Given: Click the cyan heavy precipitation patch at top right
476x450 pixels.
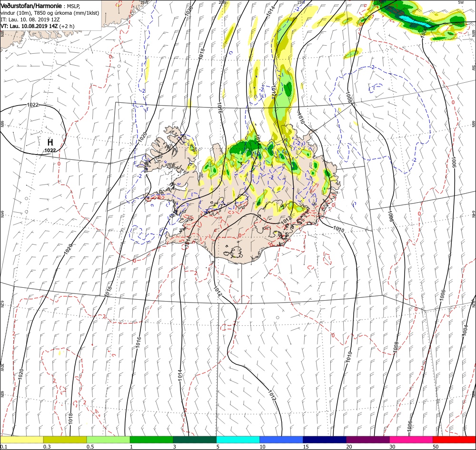Looking at the screenshot, I should tap(414, 21).
